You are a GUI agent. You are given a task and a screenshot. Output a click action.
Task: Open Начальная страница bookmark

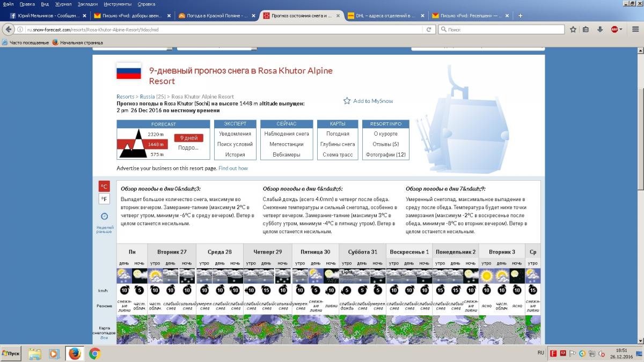coord(77,42)
